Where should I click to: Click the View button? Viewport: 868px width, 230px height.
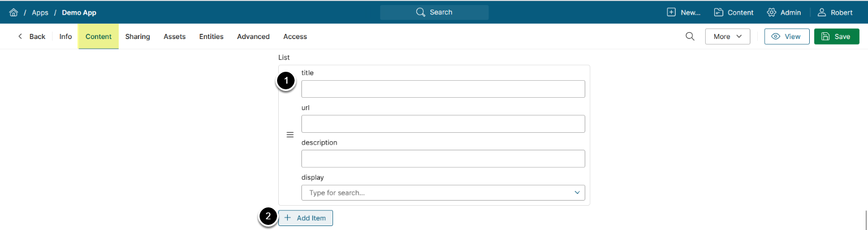(787, 36)
